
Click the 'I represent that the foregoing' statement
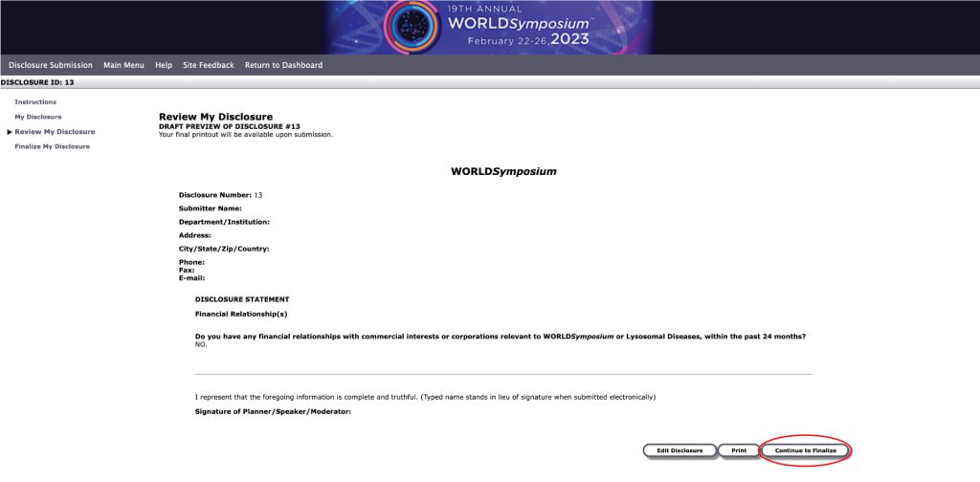425,397
